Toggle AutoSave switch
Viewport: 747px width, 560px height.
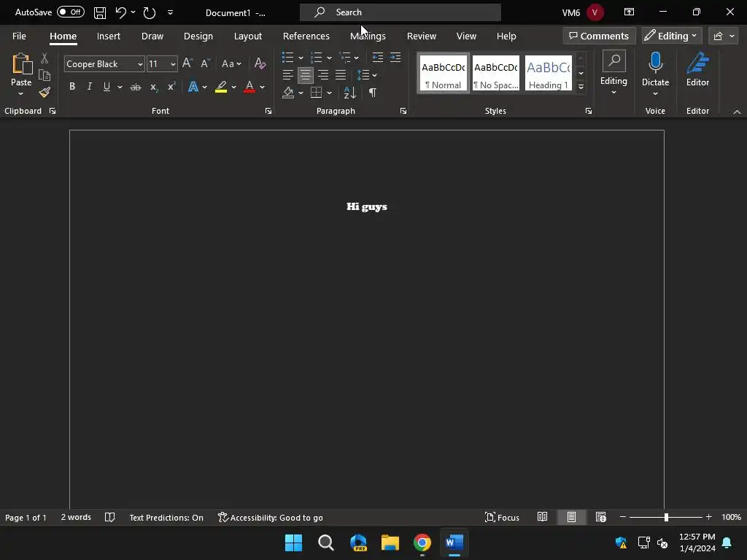pos(71,12)
